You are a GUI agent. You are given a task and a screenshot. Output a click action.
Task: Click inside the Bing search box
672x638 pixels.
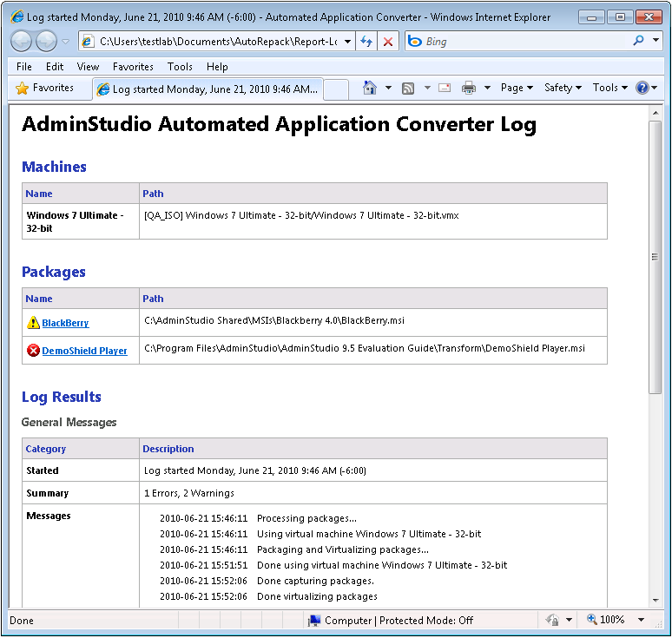(x=521, y=41)
